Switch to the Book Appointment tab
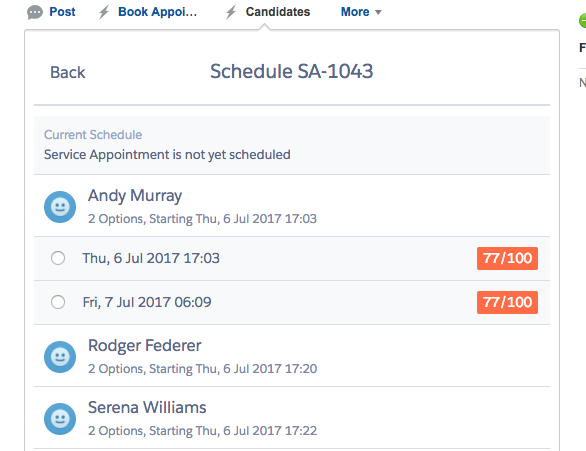This screenshot has height=451, width=586. tap(157, 12)
